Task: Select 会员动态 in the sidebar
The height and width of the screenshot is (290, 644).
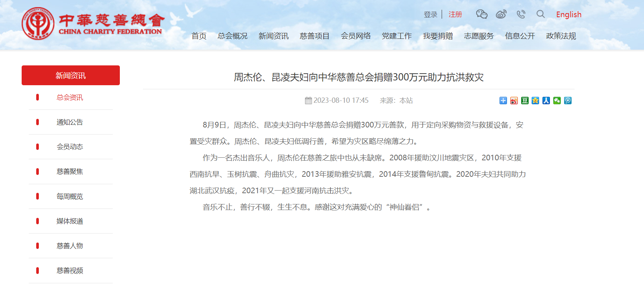Action: pyautogui.click(x=70, y=147)
